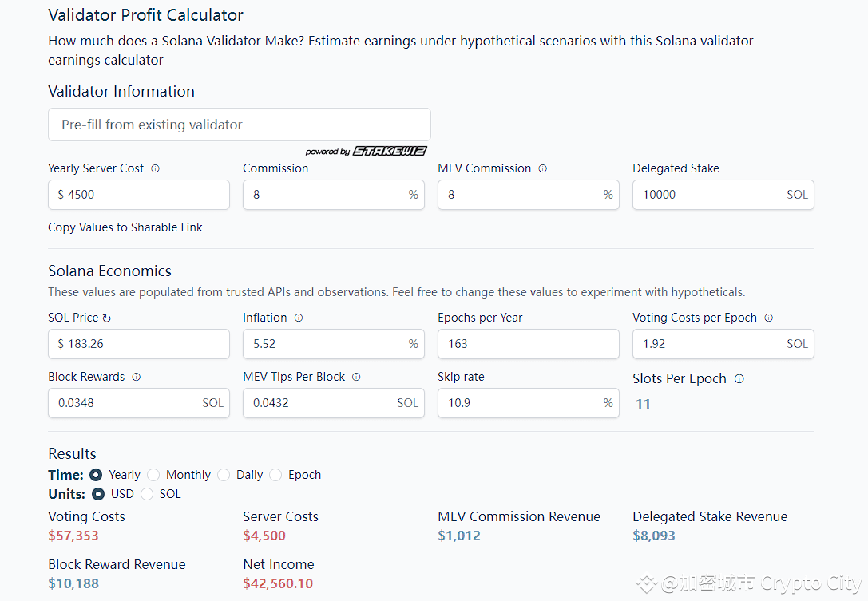This screenshot has height=601, width=868.
Task: Select the Daily time radio button
Action: (224, 475)
